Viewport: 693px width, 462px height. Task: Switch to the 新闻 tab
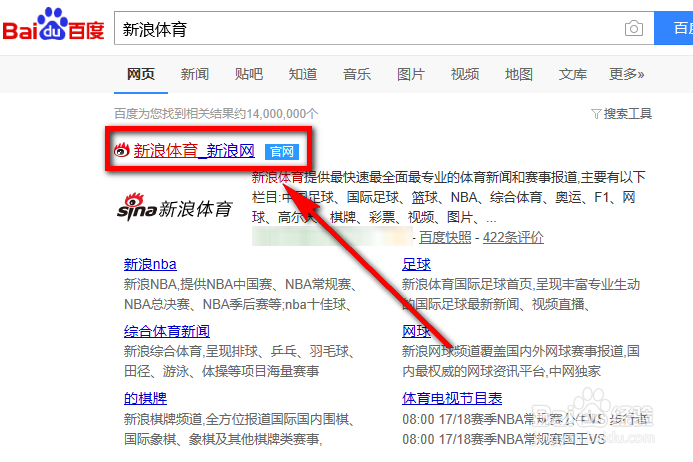[x=194, y=74]
